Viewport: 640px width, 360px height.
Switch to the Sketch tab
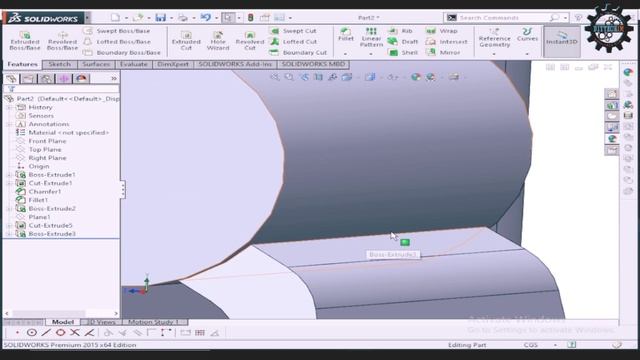[60, 64]
